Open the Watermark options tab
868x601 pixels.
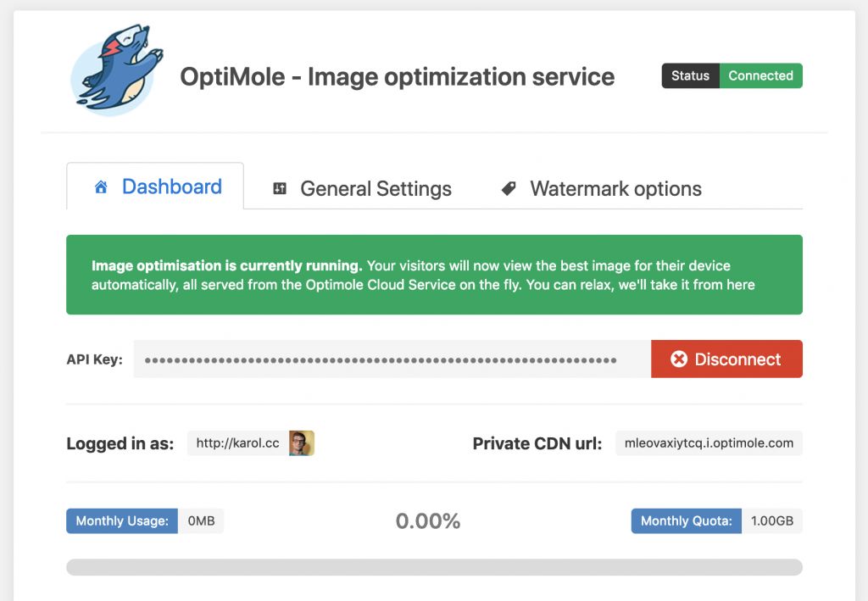click(615, 189)
